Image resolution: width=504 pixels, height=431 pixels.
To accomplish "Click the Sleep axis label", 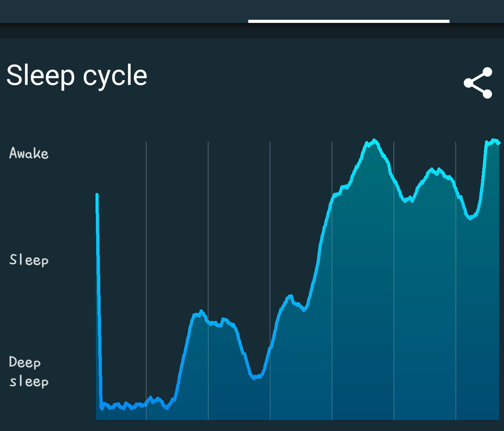I will click(29, 260).
